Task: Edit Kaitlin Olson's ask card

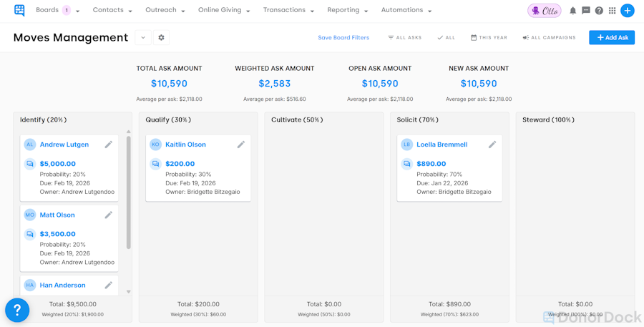Action: (241, 145)
